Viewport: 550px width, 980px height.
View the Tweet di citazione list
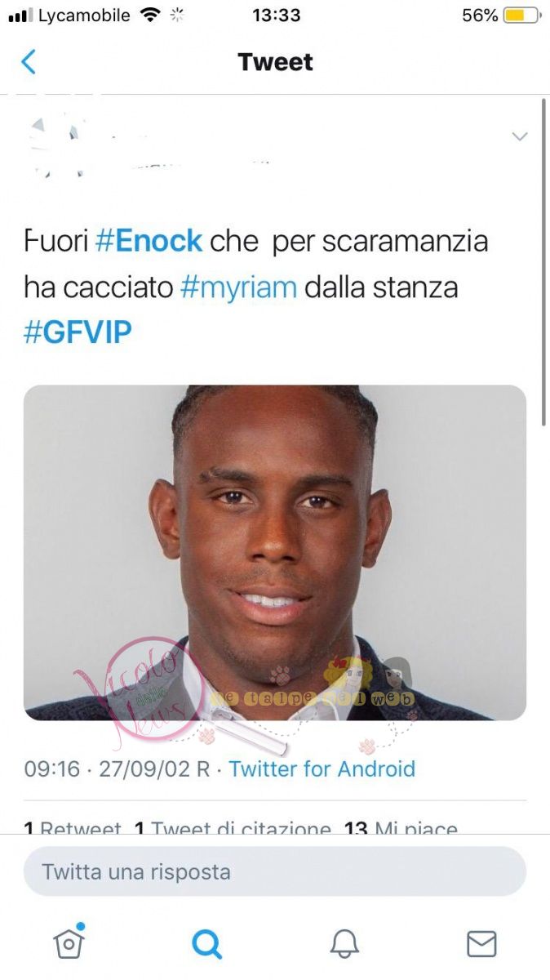tap(233, 827)
